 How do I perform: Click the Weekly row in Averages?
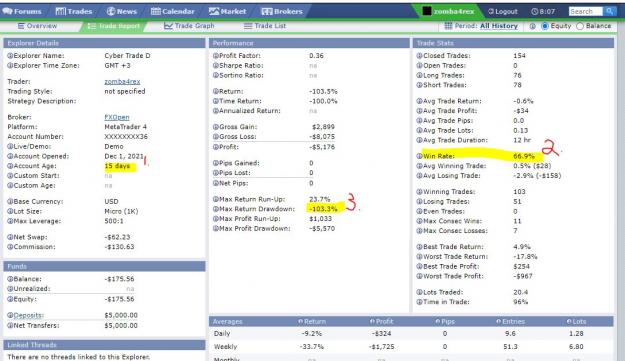click(411, 347)
